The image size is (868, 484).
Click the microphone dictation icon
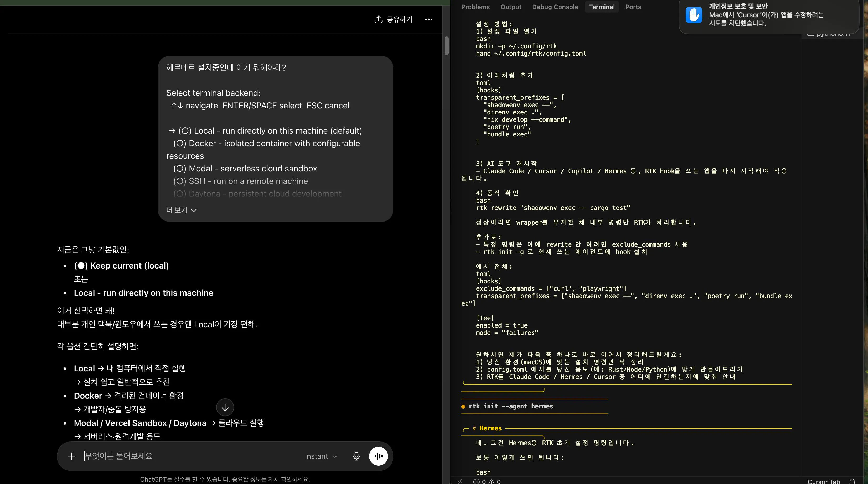(x=356, y=456)
